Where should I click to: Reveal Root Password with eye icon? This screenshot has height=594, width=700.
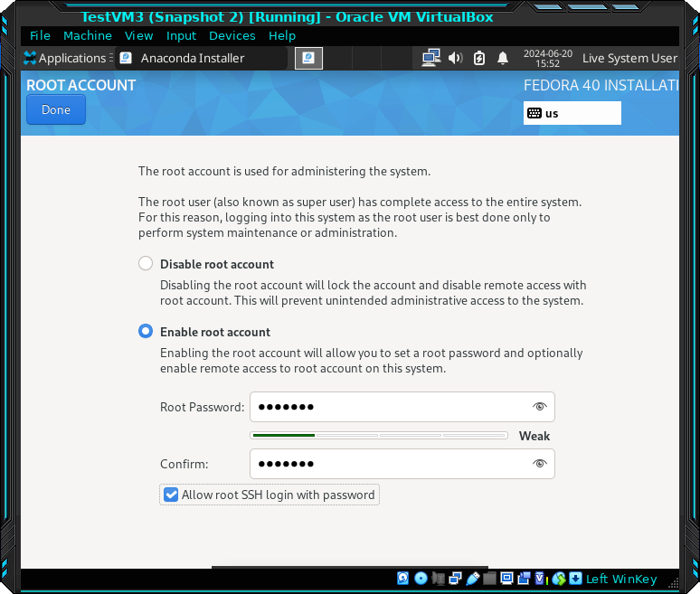pos(540,407)
